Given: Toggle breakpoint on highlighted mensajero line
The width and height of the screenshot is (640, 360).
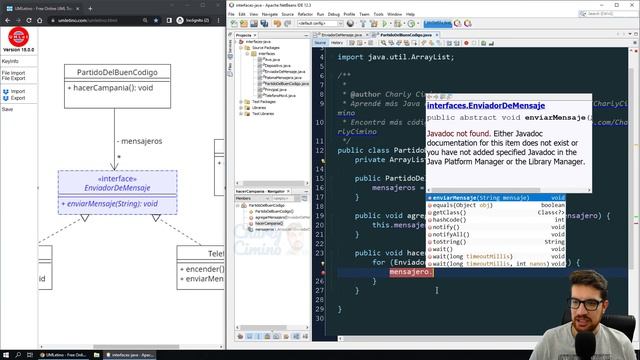Looking at the screenshot, I should coord(323,272).
